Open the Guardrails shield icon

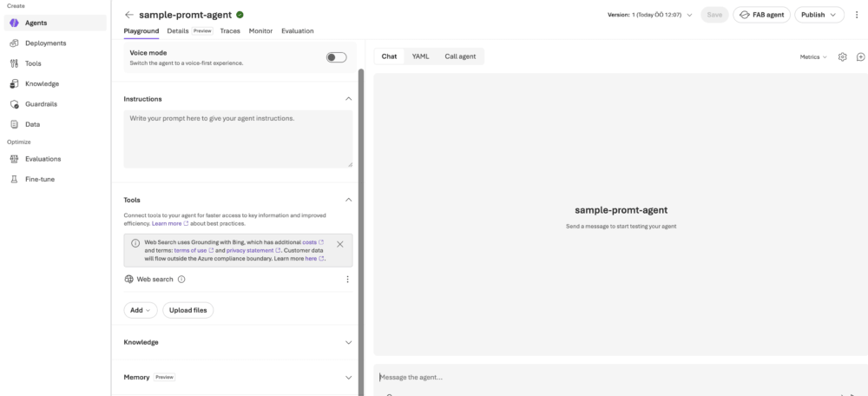coord(15,104)
